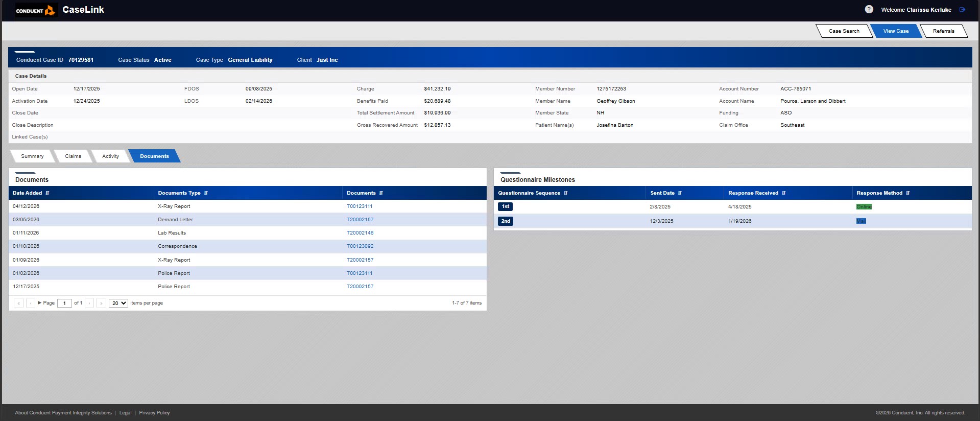Open the Referrals tab
The width and height of the screenshot is (980, 421).
point(944,31)
